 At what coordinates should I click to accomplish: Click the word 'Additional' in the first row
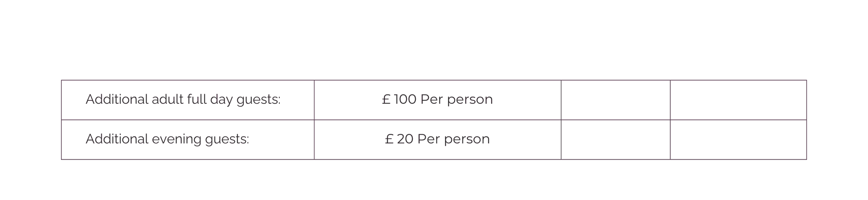117,100
